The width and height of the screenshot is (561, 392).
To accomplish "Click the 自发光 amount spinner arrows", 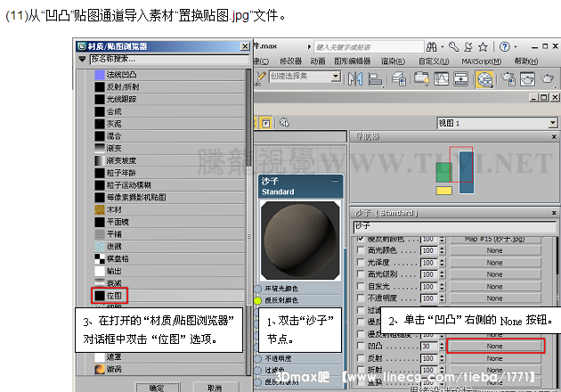I will (x=442, y=286).
